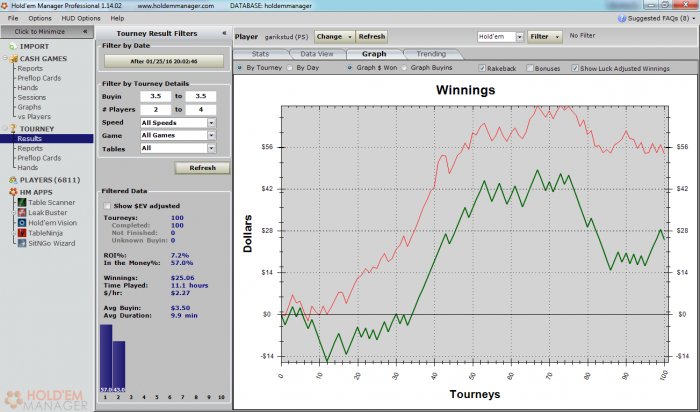Open Preflop Cards under TOURNEY
700x412 pixels.
click(39, 158)
